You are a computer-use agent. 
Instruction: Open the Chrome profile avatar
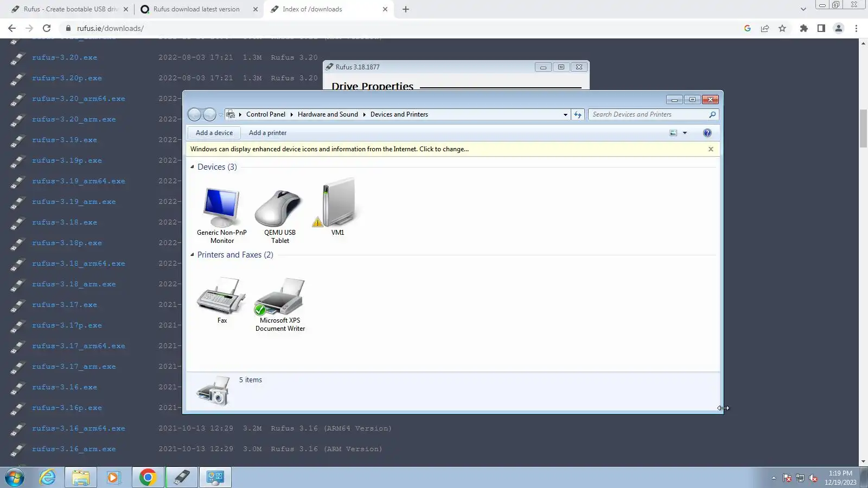[x=839, y=28]
